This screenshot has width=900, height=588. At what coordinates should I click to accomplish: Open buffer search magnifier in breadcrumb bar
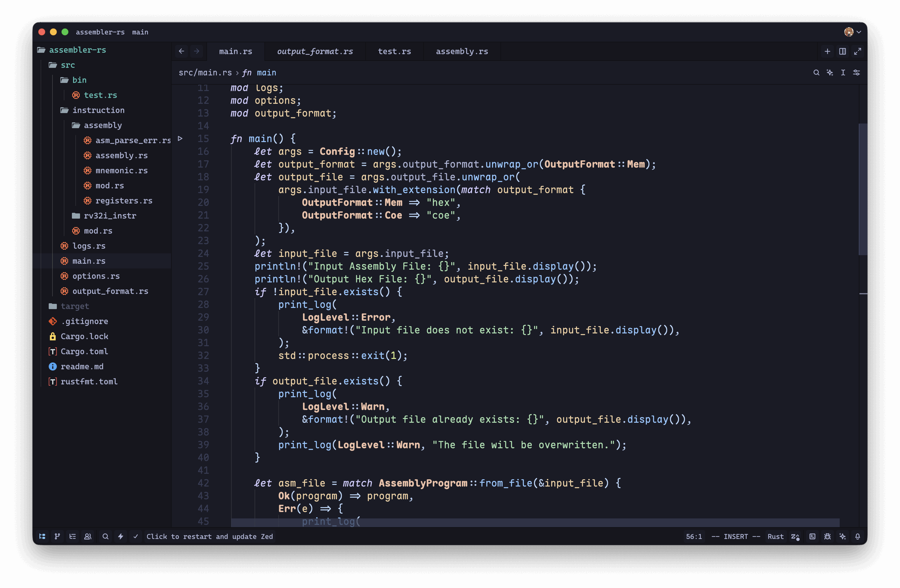point(816,72)
